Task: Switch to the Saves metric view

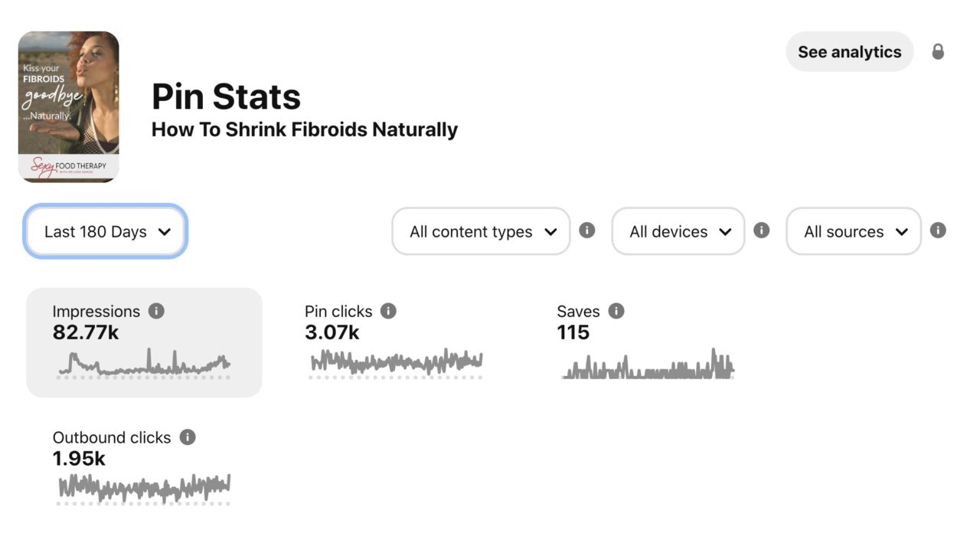Action: click(645, 342)
